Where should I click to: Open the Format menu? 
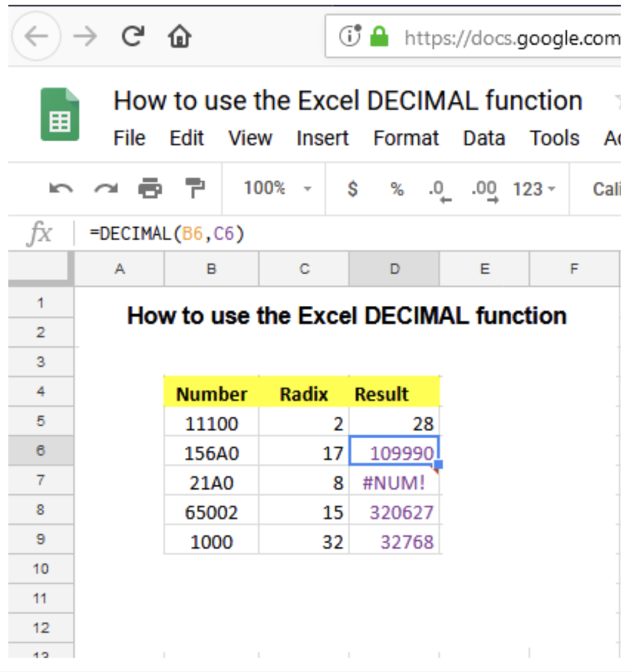coord(406,138)
